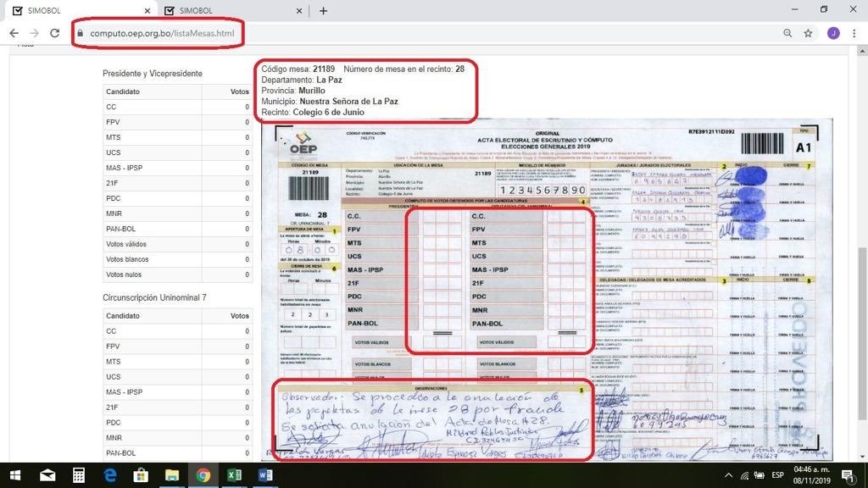Open Excel from the taskbar
Screen dimensions: 868x488
click(234, 475)
